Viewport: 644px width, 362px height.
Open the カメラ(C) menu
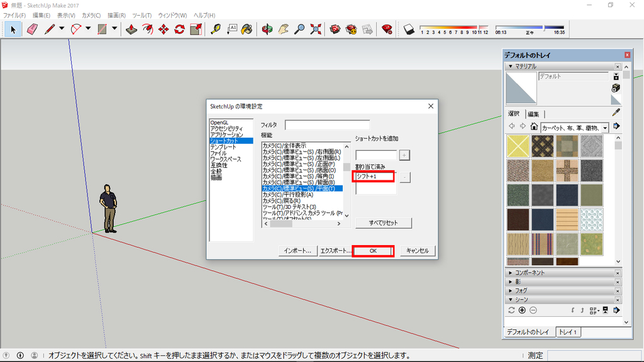(x=91, y=15)
